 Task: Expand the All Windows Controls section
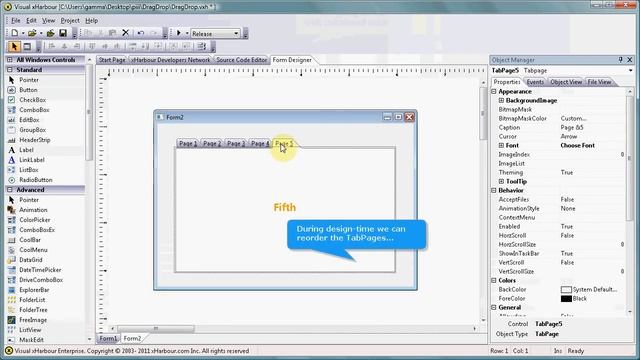10,60
